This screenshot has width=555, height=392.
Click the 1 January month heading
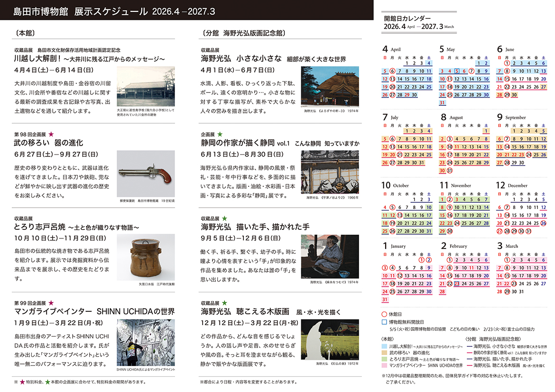tap(394, 246)
